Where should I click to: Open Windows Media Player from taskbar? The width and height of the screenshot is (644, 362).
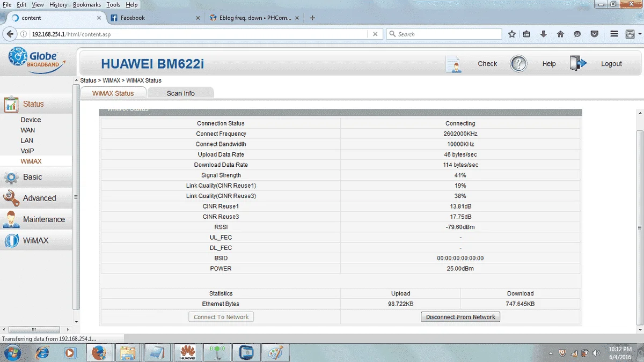pyautogui.click(x=70, y=352)
